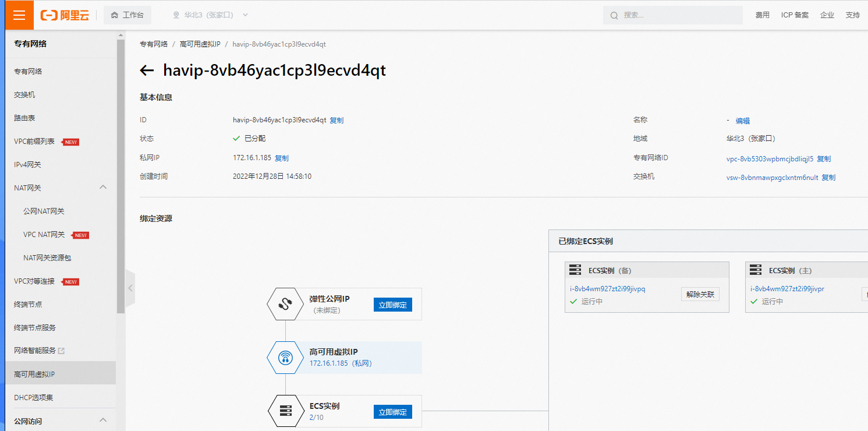The image size is (868, 431).
Task: Open the ICP 备案 menu
Action: pos(795,15)
